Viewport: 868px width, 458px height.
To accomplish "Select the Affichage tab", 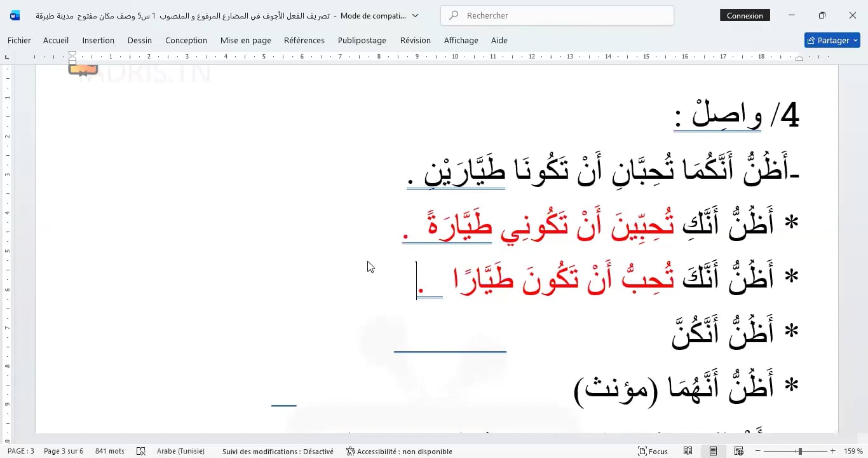I will click(461, 40).
